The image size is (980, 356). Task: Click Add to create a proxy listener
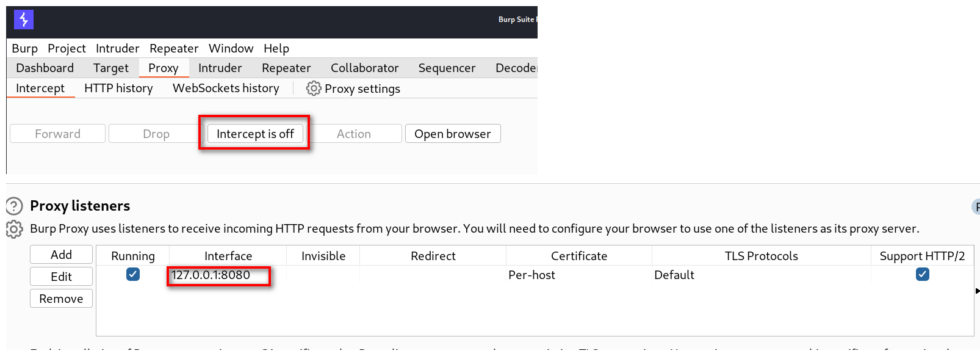pyautogui.click(x=61, y=255)
